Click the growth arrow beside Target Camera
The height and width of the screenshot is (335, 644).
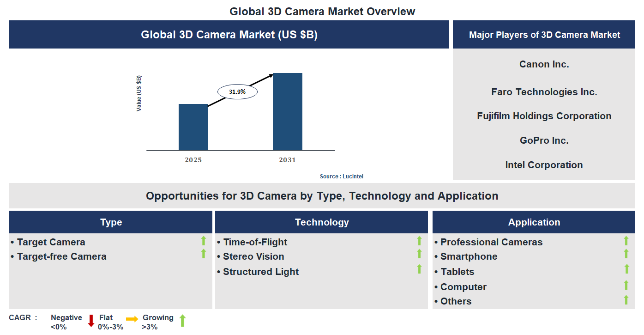(x=204, y=241)
